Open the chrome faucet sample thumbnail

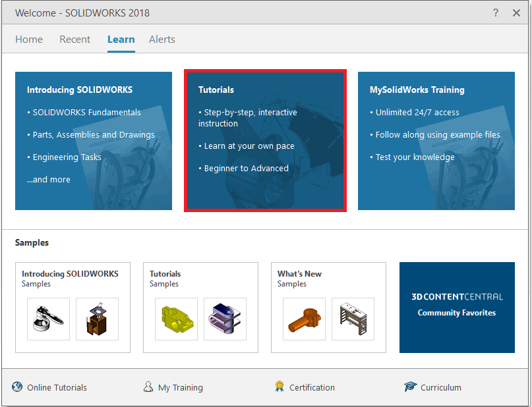(x=49, y=319)
